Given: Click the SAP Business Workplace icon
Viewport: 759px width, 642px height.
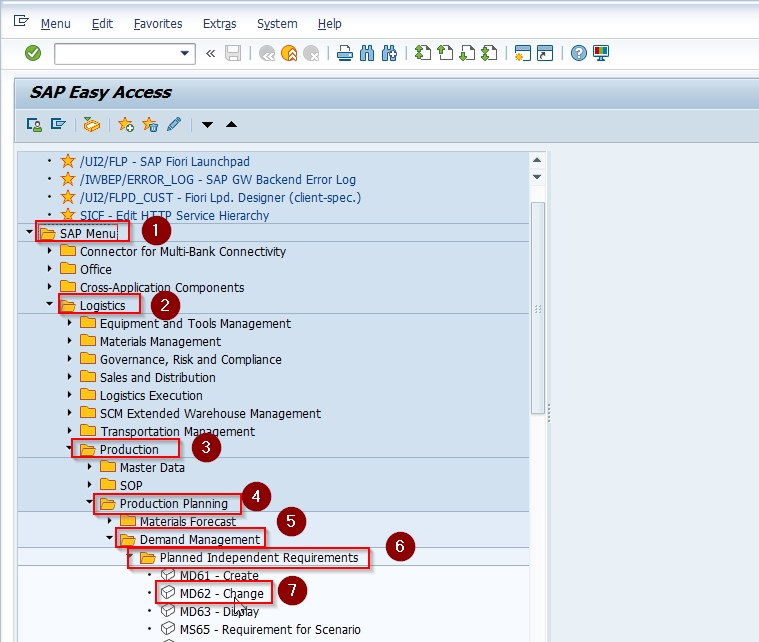Looking at the screenshot, I should 91,125.
